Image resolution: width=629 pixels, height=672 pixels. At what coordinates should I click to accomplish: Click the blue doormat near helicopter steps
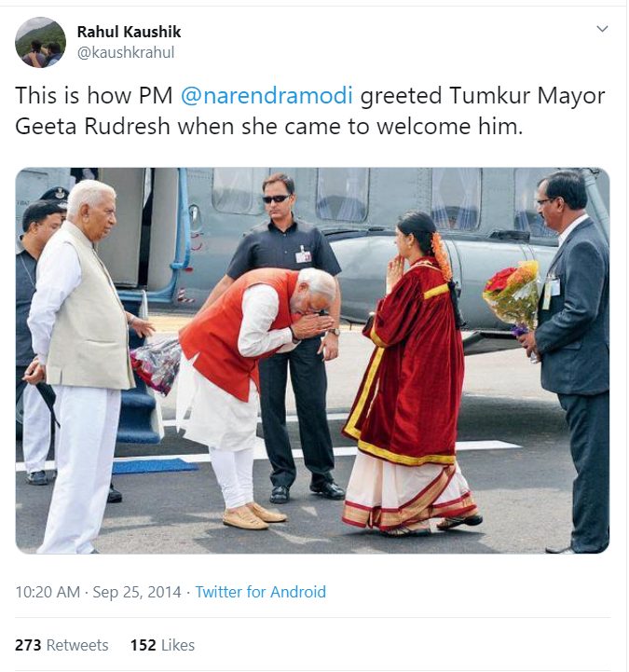(x=155, y=465)
